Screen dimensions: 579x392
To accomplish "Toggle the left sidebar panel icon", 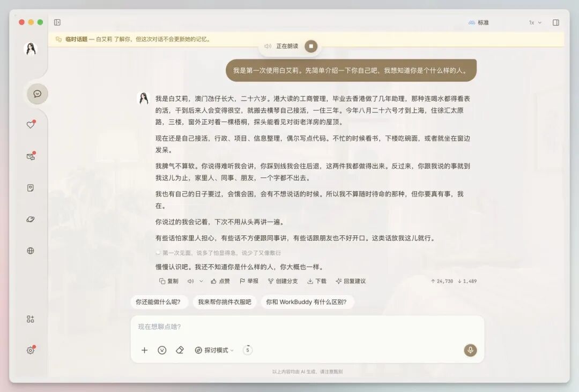I will 57,22.
